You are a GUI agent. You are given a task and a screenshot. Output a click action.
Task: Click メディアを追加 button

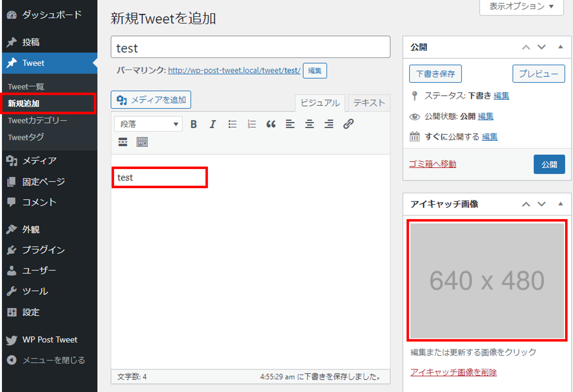151,100
